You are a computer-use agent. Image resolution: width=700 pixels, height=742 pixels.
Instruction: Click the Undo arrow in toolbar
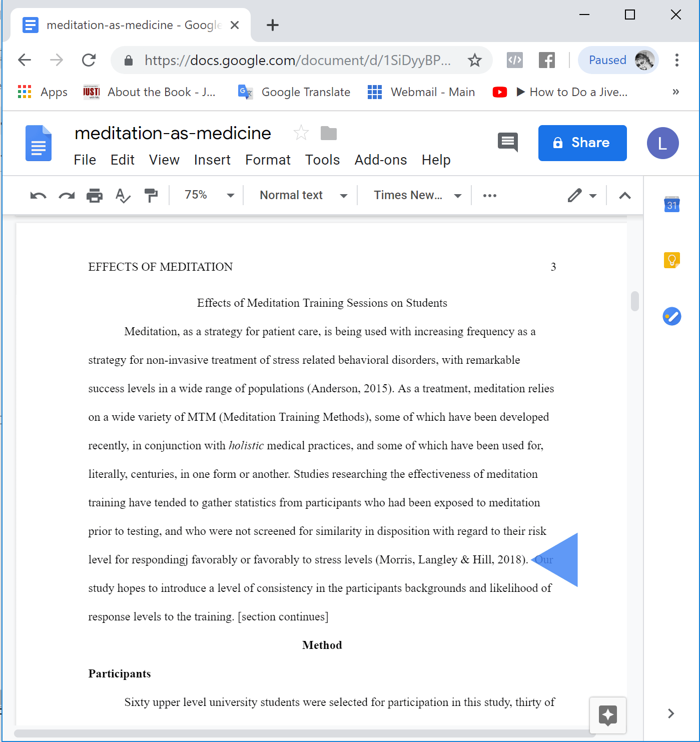(38, 196)
